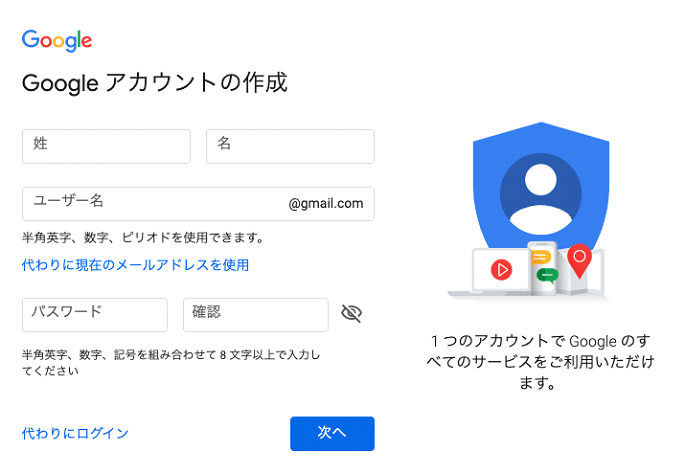Click the green chat bubble icon
This screenshot has height=474, width=685.
click(x=547, y=275)
